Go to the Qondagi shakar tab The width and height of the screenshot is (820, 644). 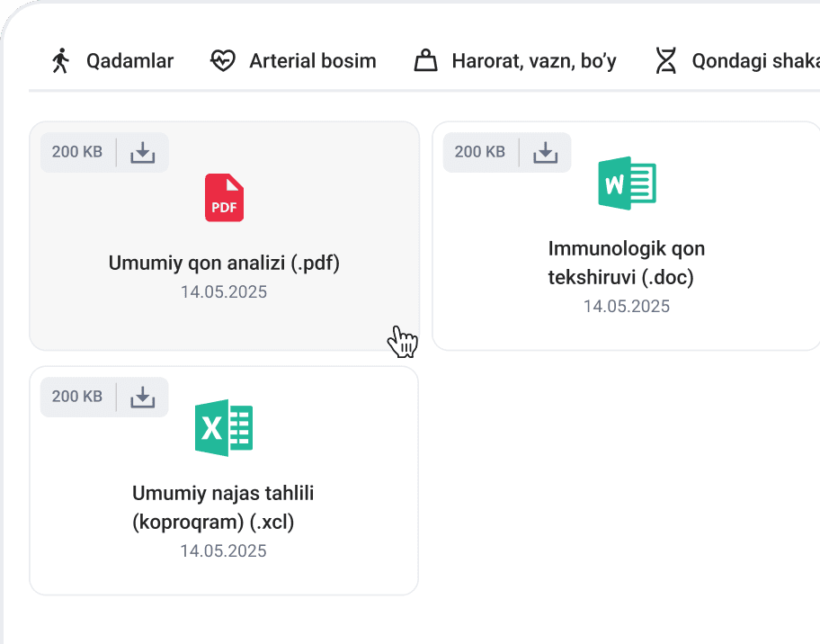[x=753, y=61]
